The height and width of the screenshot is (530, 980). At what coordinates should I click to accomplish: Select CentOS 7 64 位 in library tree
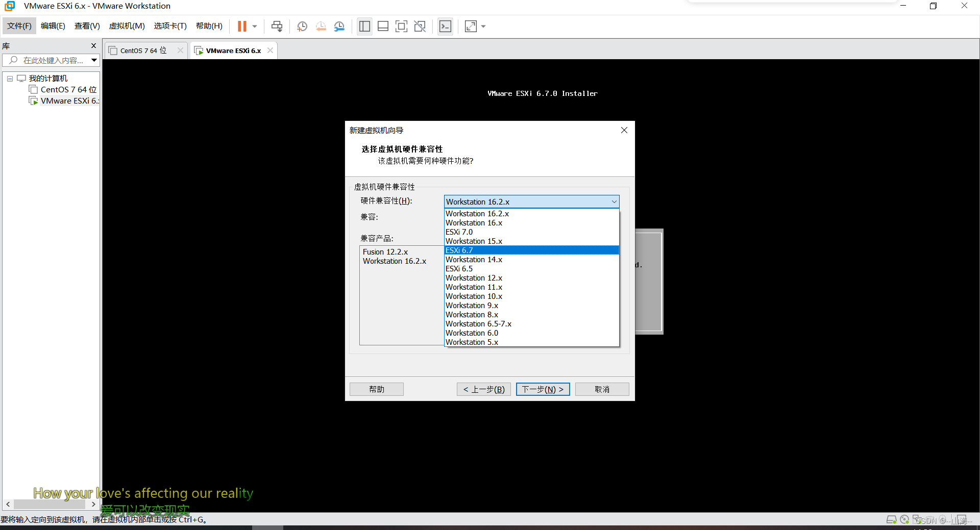pos(68,89)
